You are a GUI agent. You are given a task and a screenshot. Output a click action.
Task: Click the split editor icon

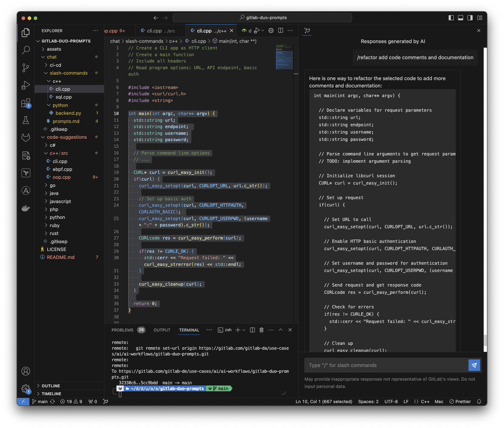click(x=281, y=30)
